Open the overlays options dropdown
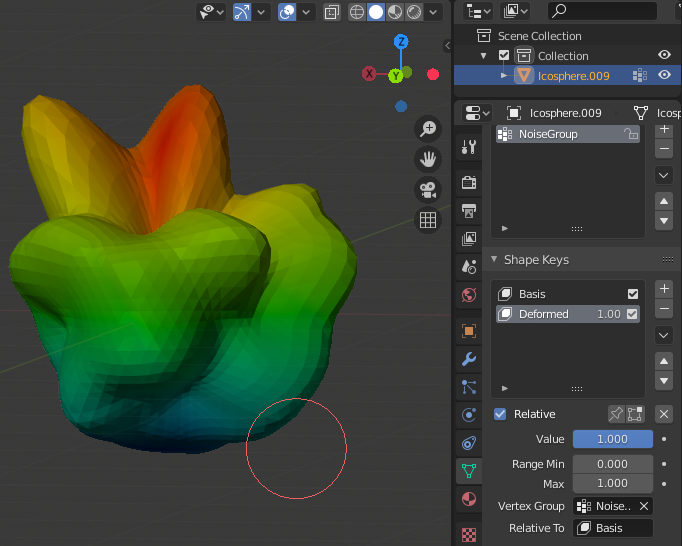This screenshot has width=682, height=546. [x=306, y=12]
